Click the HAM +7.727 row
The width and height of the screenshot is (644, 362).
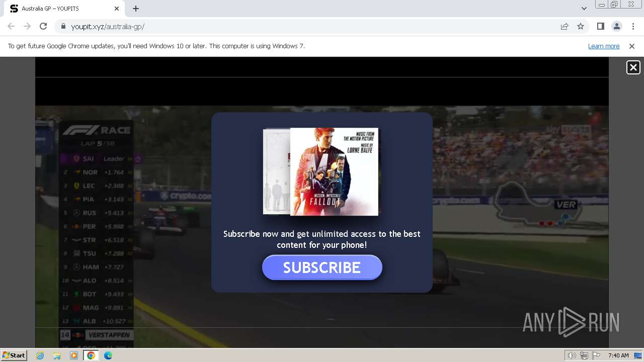98,267
